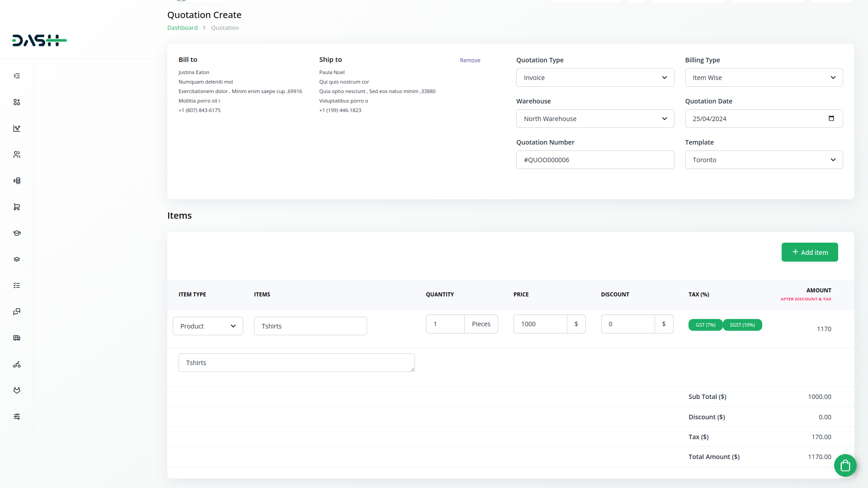
Task: Click the Tshirts description textarea
Action: (x=296, y=363)
